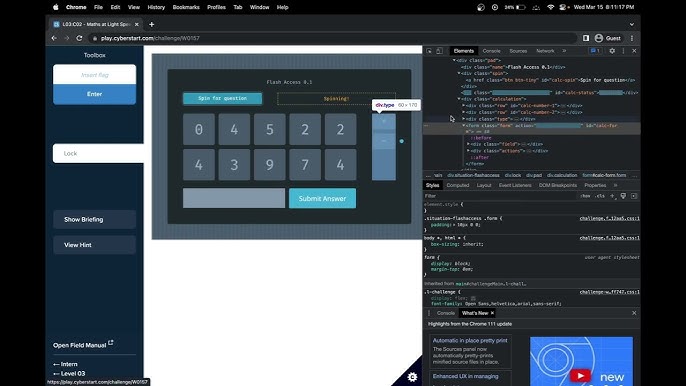Viewport: 686px width, 386px height.
Task: Click the issues counter badge in DevTools
Action: pyautogui.click(x=595, y=51)
